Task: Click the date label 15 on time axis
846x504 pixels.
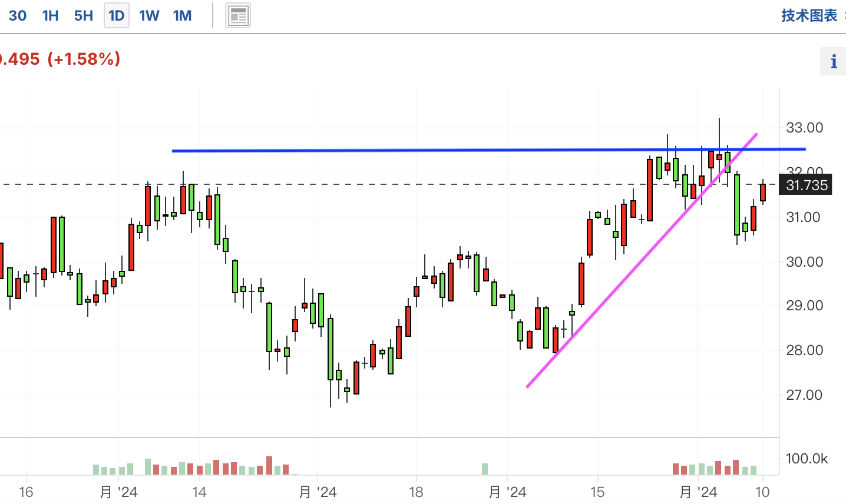Action: coord(597,492)
